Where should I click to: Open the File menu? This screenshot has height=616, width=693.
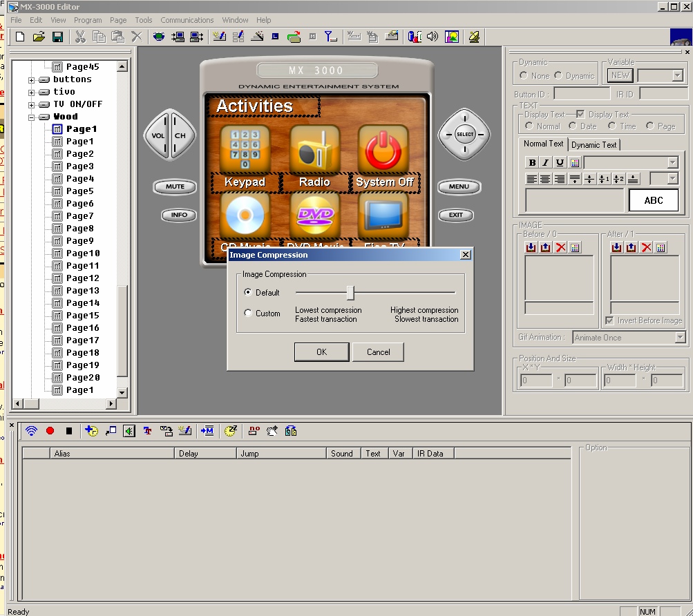click(16, 20)
